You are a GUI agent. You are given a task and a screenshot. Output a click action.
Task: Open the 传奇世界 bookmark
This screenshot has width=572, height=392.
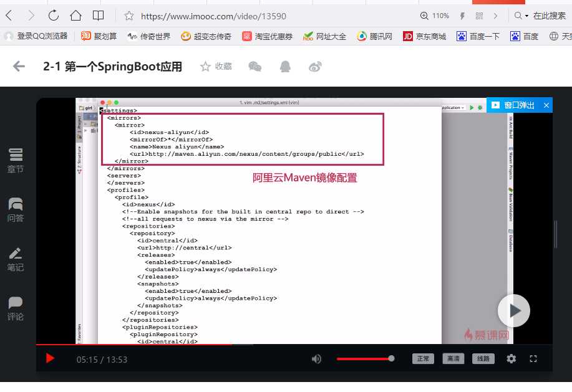point(149,36)
